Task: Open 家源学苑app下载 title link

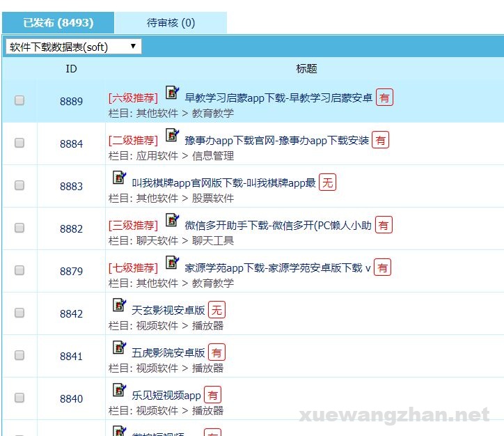Action: click(278, 267)
